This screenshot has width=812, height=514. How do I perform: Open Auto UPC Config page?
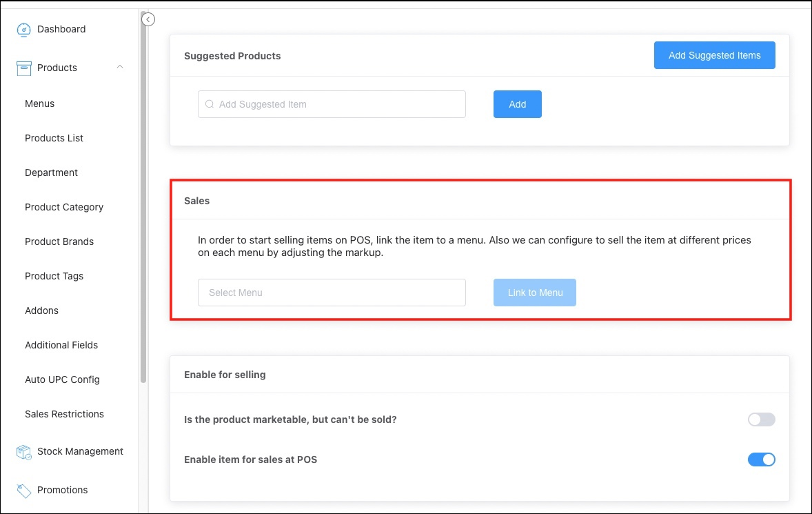62,379
